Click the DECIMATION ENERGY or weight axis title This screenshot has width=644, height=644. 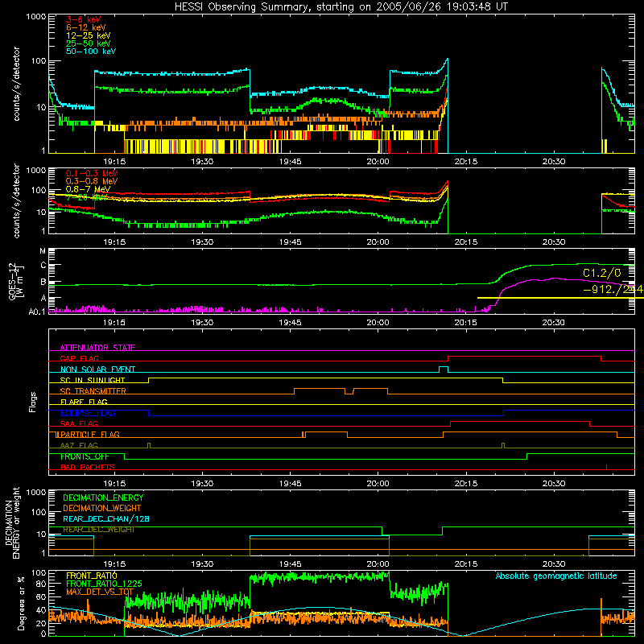pos(12,522)
